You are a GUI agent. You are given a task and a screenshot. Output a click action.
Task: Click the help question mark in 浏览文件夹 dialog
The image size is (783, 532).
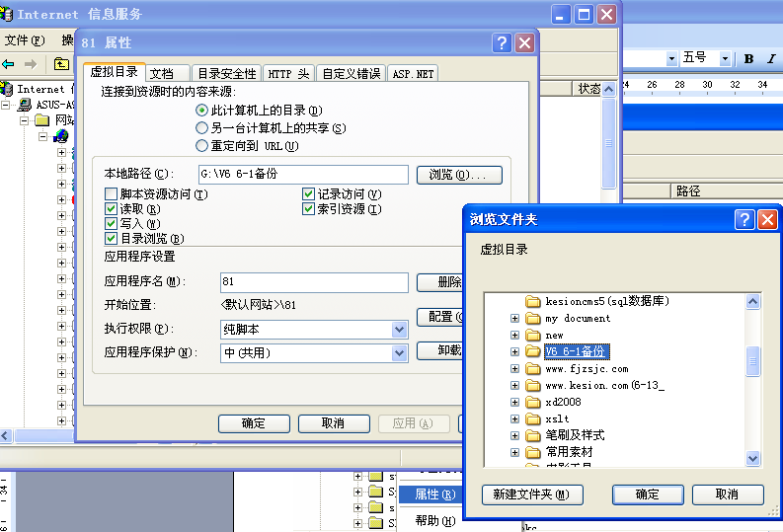744,219
